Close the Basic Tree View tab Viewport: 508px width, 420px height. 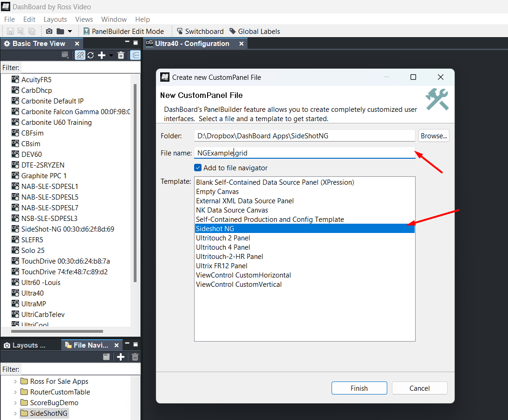click(77, 44)
